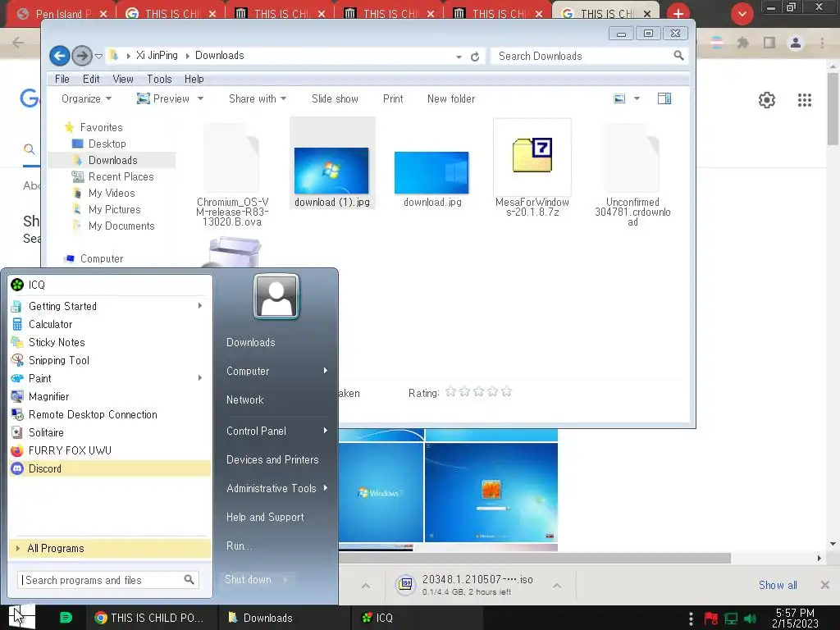Screen dimensions: 840x630
Task: Open the Tools menu in Explorer
Action: [x=159, y=80]
